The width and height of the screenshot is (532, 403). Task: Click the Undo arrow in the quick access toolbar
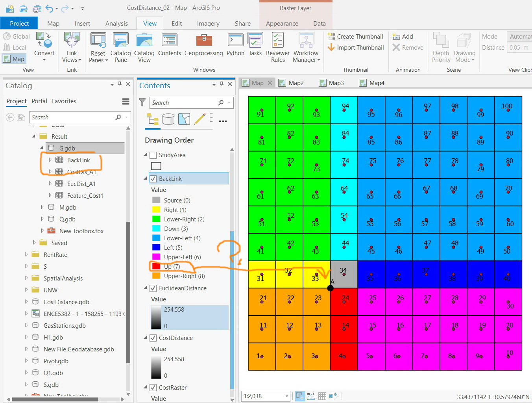point(49,8)
